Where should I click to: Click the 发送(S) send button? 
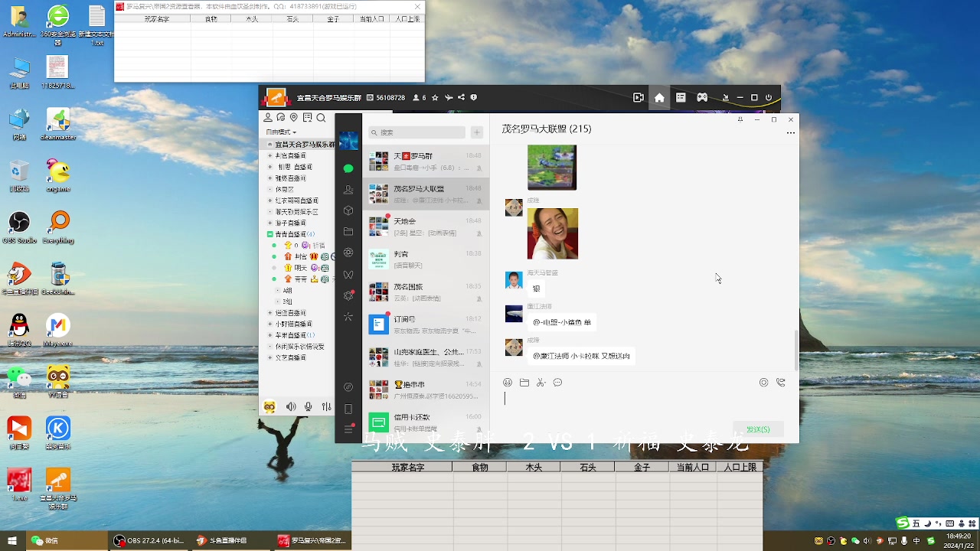(x=758, y=429)
